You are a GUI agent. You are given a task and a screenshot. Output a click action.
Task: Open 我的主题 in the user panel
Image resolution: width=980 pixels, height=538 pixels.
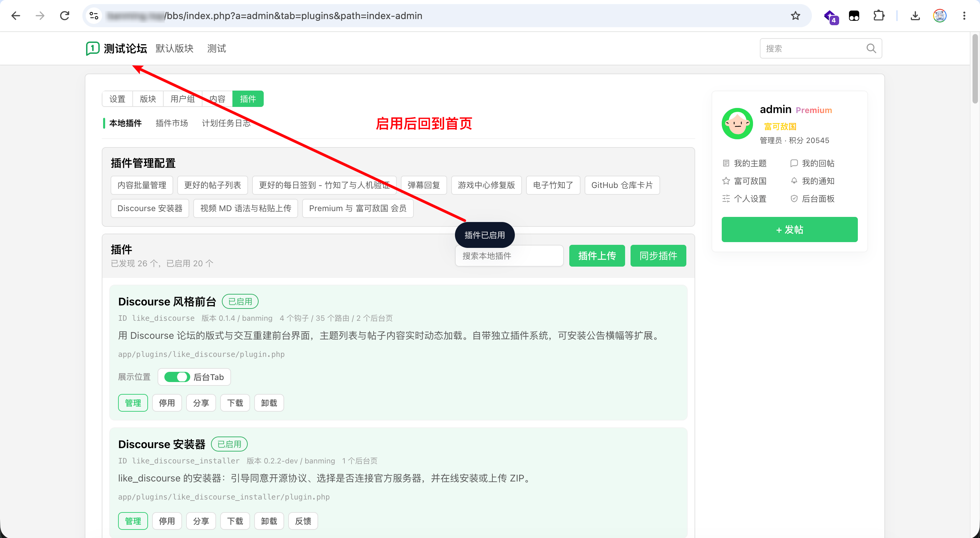point(745,163)
